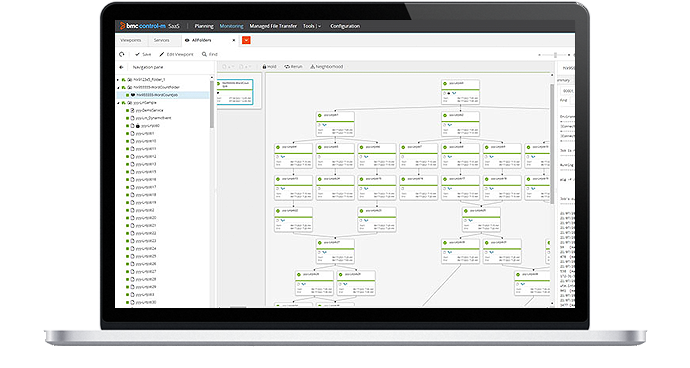Open Managed File Transfer
Viewport: 690px width, 368px height.
[x=273, y=26]
